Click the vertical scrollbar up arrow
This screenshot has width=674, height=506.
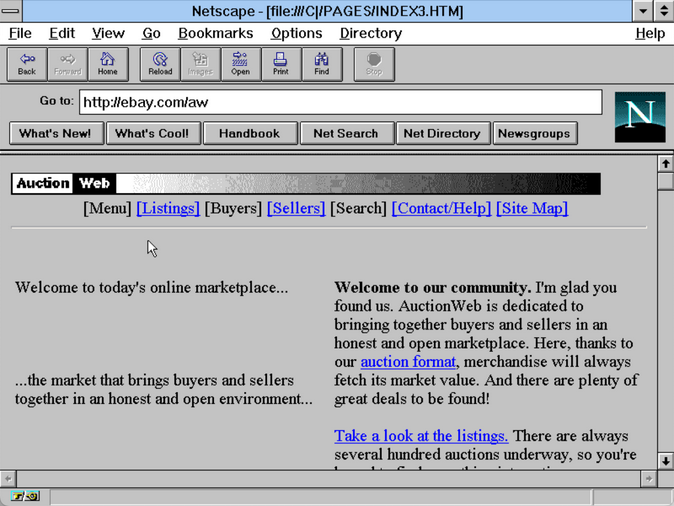(665, 163)
